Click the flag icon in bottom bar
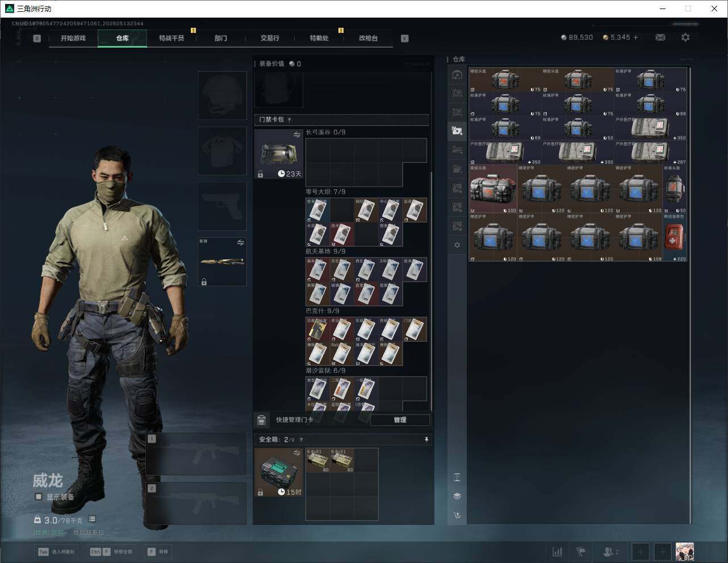Image resolution: width=728 pixels, height=563 pixels. [x=581, y=552]
